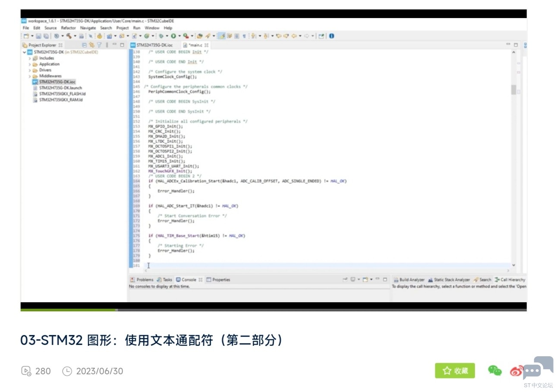This screenshot has height=392, width=557.
Task: Maximize the Console panel
Action: 385,279
